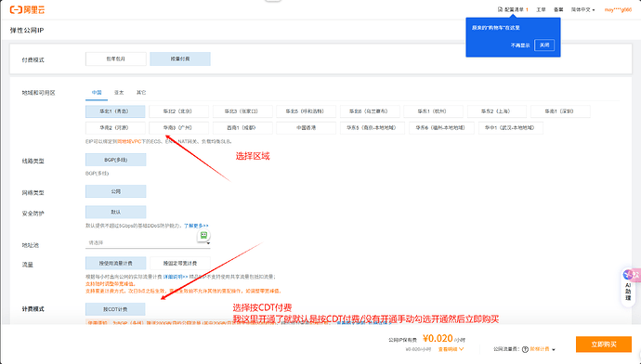Select 按量付费 billing mode
This screenshot has height=364, width=641.
tap(180, 58)
